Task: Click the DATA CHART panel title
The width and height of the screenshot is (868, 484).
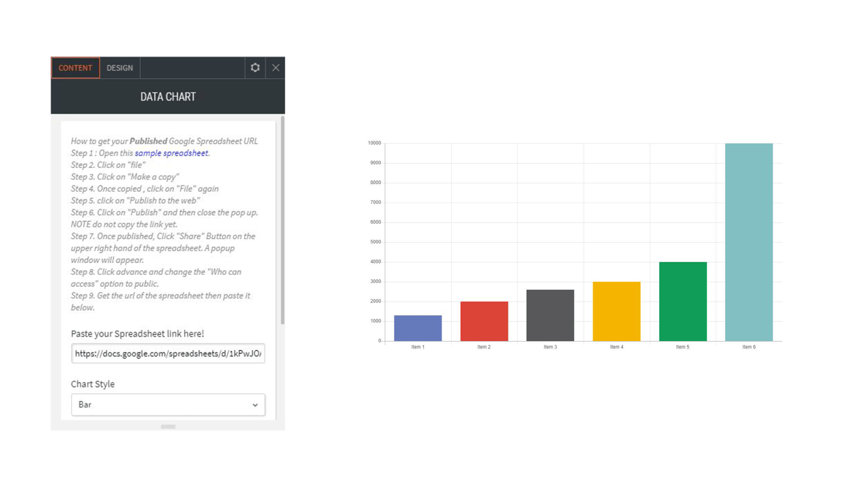Action: pyautogui.click(x=168, y=97)
